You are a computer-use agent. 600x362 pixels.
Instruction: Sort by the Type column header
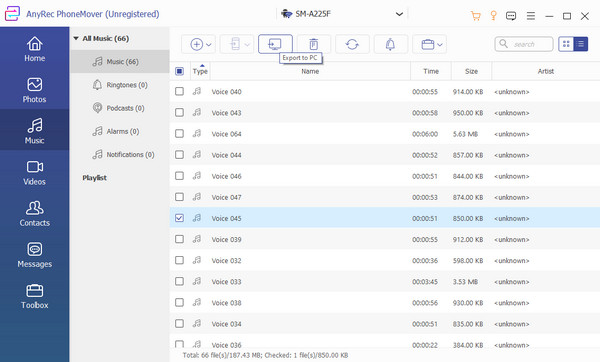coord(200,71)
